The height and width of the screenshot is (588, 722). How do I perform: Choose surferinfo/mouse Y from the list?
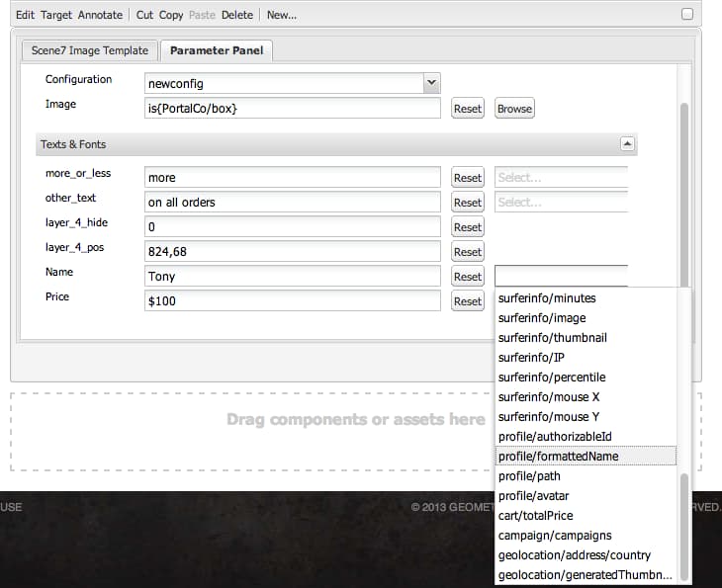point(586,417)
